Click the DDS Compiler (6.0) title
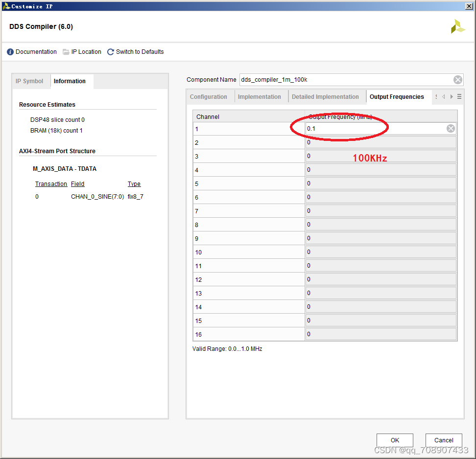The image size is (476, 459). click(41, 27)
